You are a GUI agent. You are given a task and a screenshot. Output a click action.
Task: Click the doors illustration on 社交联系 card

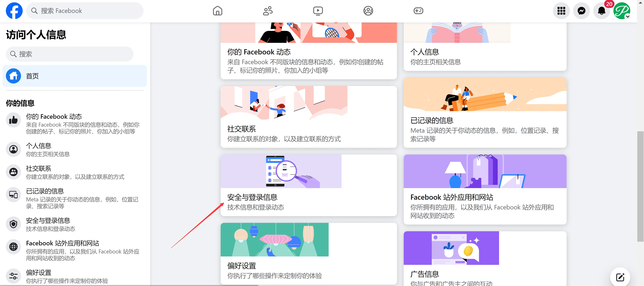tap(284, 103)
